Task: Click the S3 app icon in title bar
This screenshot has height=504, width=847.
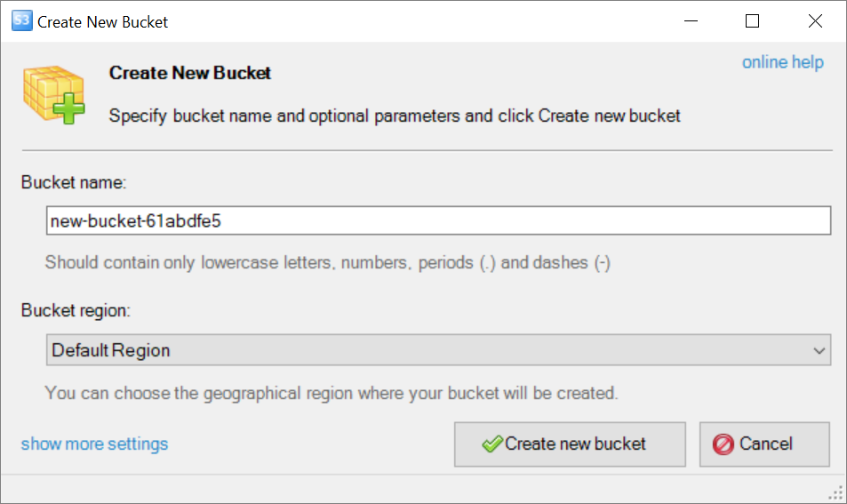Action: pyautogui.click(x=21, y=21)
